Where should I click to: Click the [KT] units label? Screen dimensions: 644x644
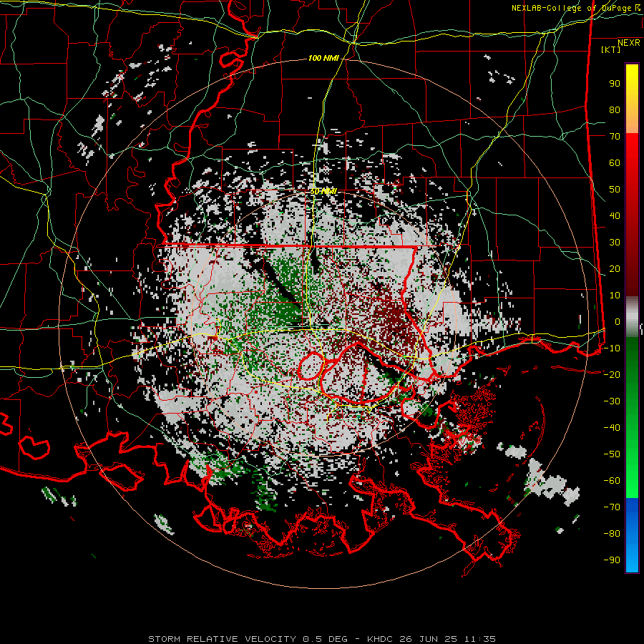tap(610, 49)
